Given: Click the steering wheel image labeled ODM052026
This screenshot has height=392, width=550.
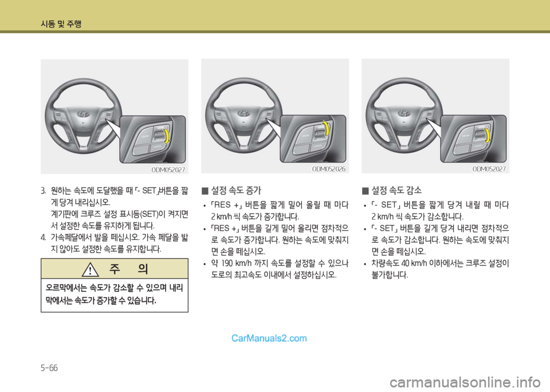Looking at the screenshot, I should (274, 116).
